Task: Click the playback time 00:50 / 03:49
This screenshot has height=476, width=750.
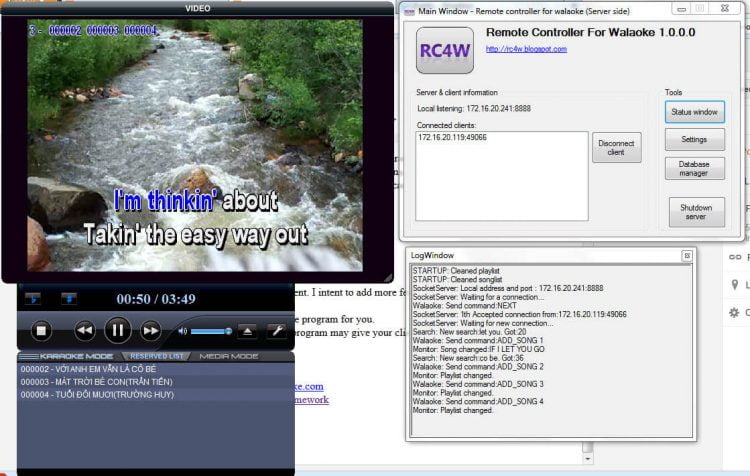Action: (156, 299)
